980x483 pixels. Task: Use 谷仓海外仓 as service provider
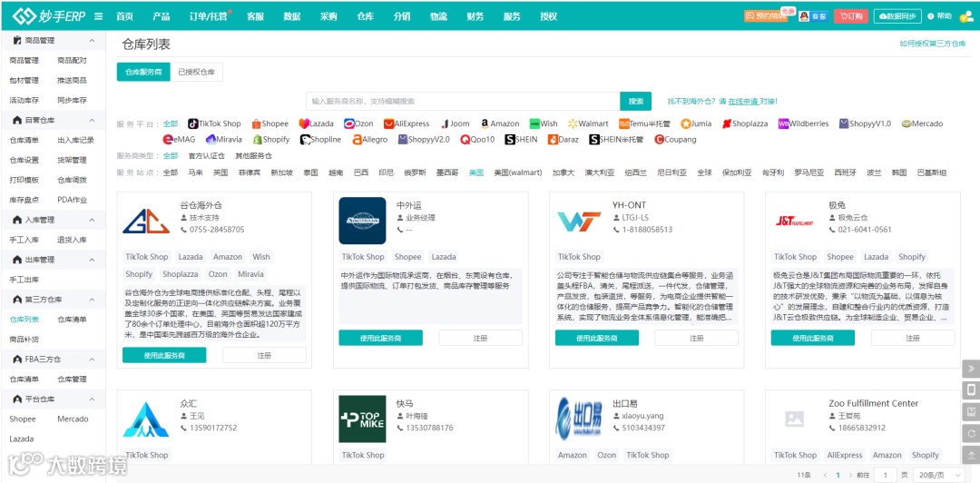[x=164, y=355]
